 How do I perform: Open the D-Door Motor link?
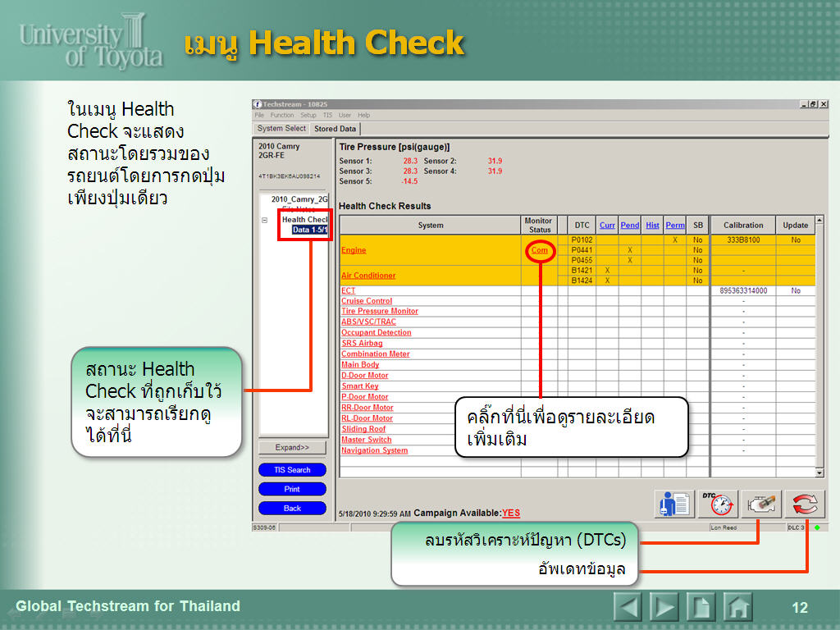(364, 376)
